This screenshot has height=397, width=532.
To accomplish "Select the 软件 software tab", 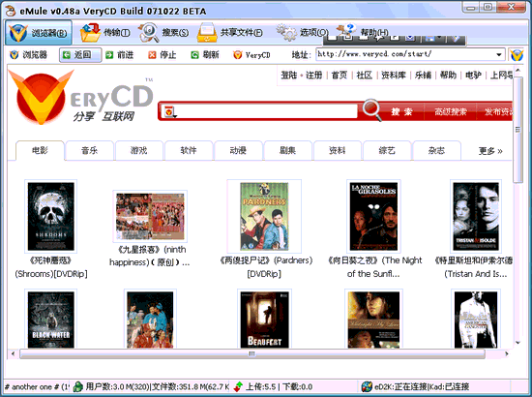I will click(189, 150).
